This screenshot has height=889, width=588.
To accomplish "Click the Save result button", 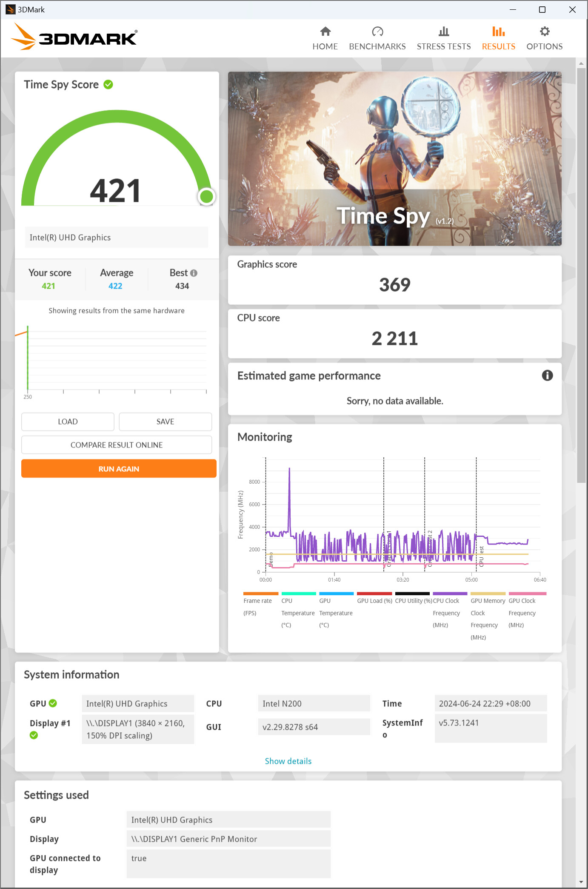I will coord(165,422).
